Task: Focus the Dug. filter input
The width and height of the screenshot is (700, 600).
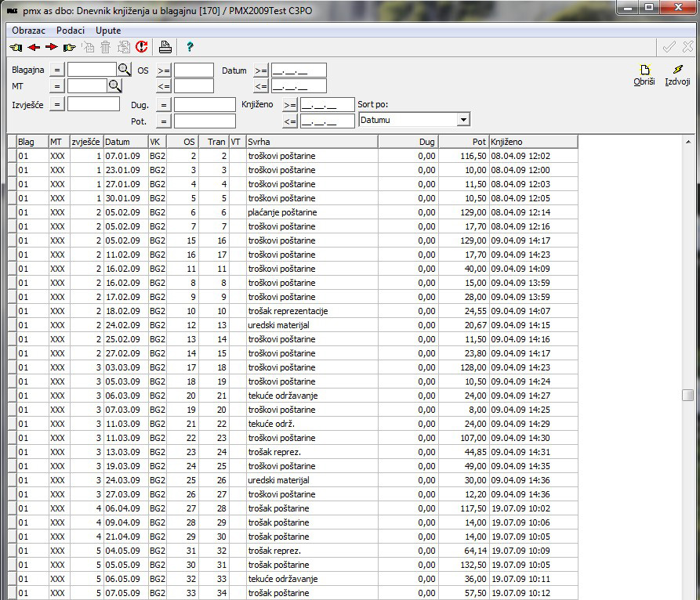Action: [x=205, y=104]
